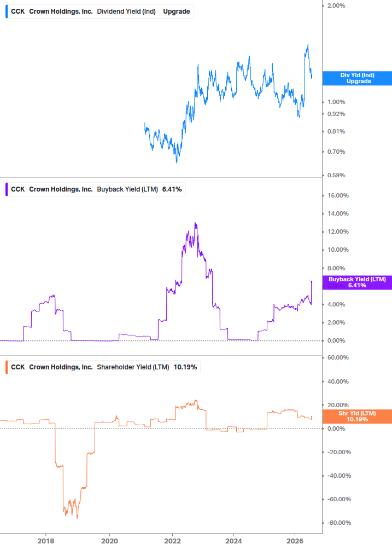
Task: Click the 10.19% value in Shareholder Yield legend
Action: (185, 367)
